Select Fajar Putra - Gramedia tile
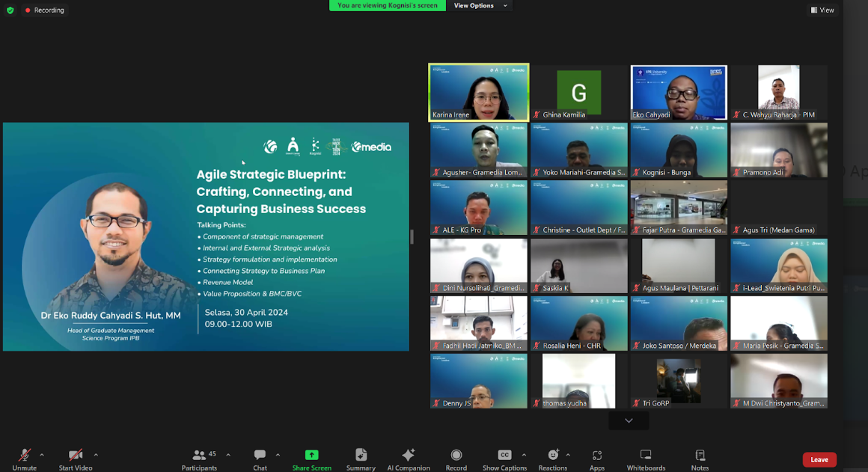868x472 pixels. tap(679, 207)
